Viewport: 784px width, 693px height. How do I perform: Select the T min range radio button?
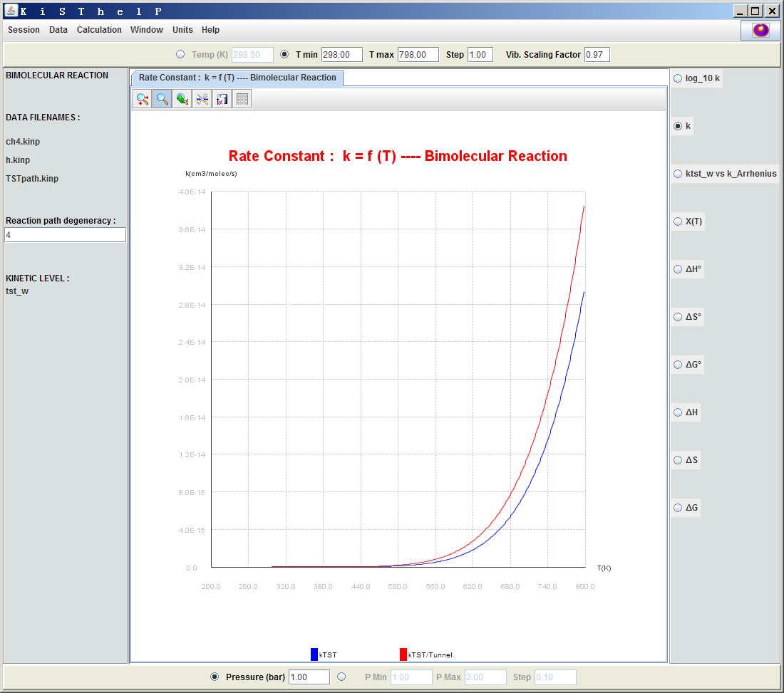(284, 54)
